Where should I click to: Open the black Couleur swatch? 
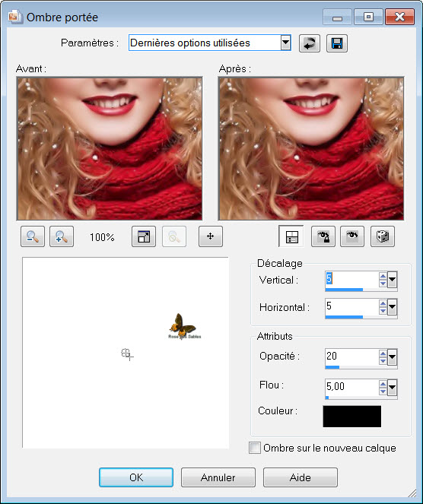pyautogui.click(x=352, y=417)
